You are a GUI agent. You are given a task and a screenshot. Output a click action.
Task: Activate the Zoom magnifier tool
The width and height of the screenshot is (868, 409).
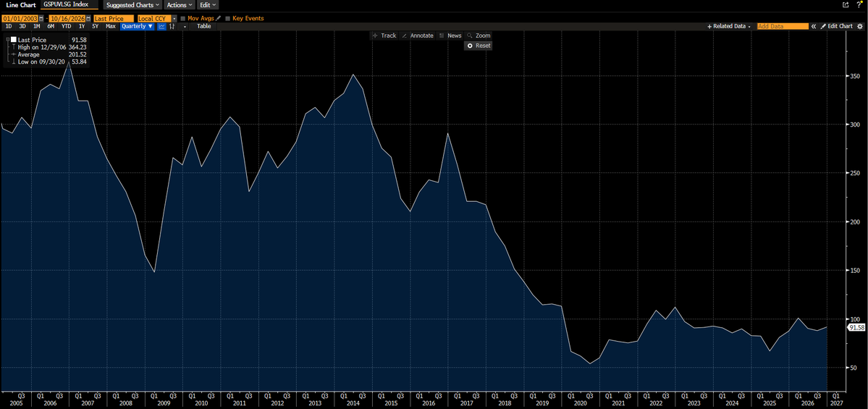click(x=479, y=35)
